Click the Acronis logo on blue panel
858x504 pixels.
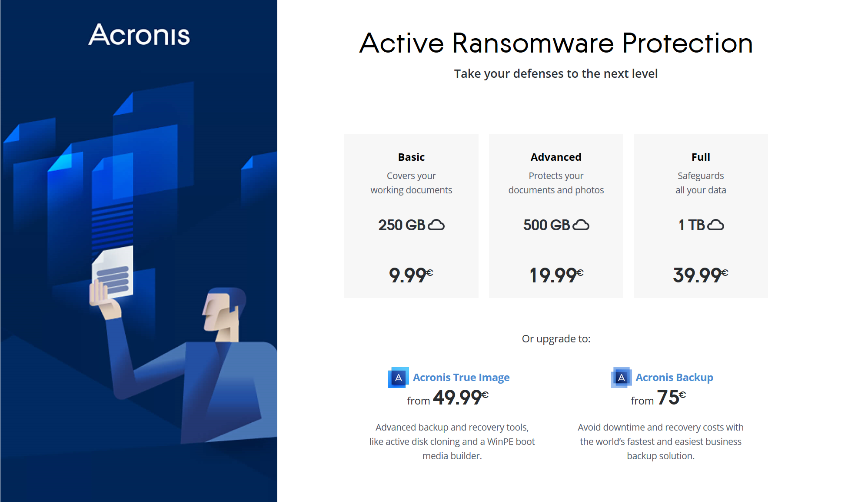pos(139,35)
